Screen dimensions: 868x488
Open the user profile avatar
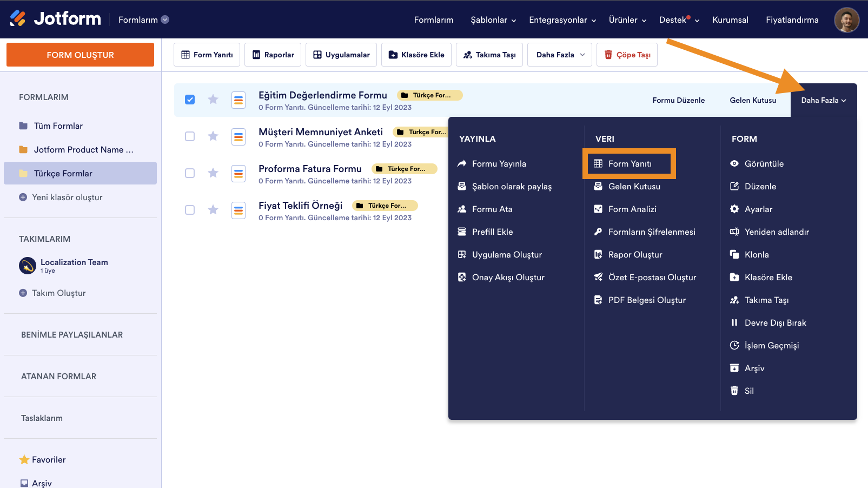(x=846, y=20)
